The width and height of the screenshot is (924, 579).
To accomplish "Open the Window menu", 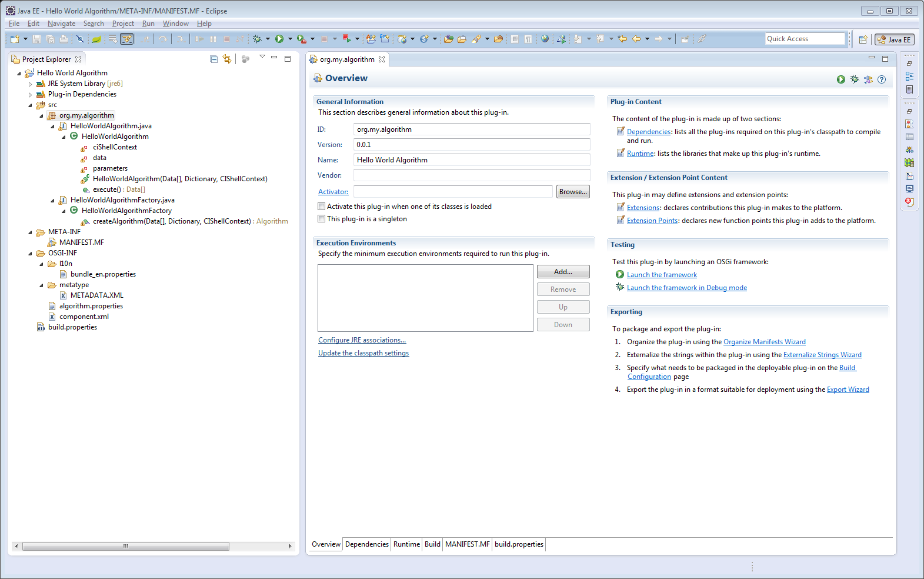I will 175,24.
